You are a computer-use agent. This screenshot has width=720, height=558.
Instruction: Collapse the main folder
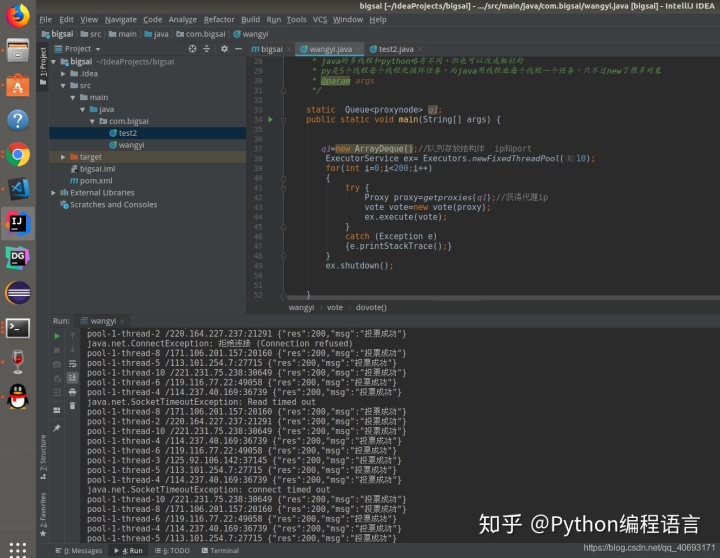click(x=73, y=97)
